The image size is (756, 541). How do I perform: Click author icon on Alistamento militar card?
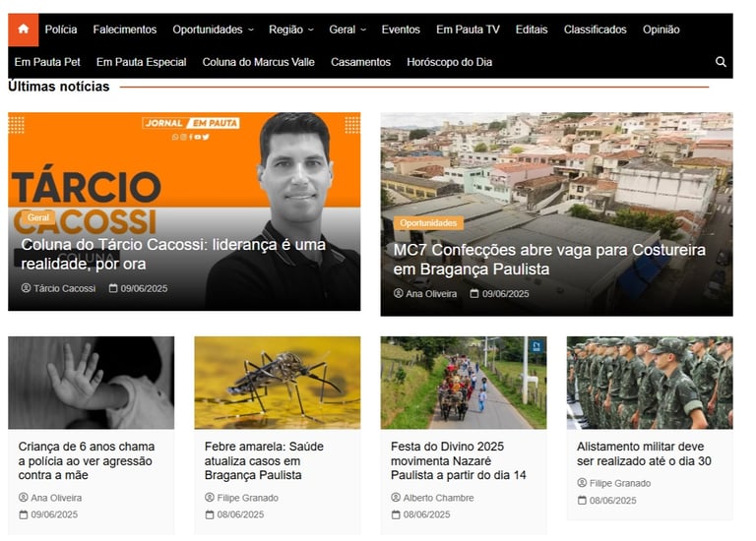click(582, 483)
